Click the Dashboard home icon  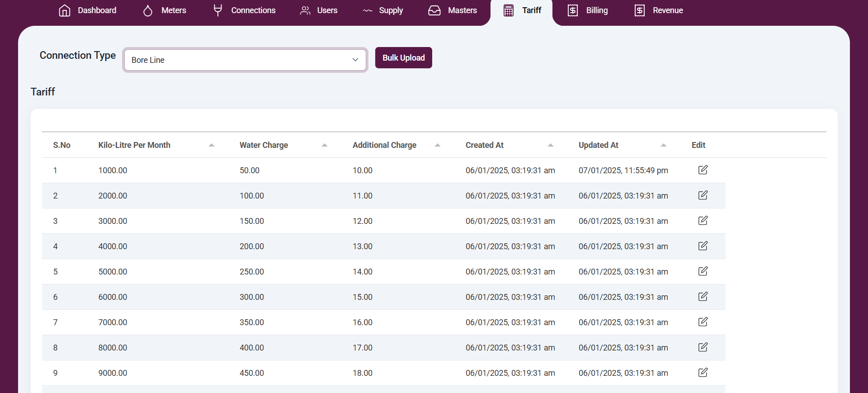coord(65,10)
